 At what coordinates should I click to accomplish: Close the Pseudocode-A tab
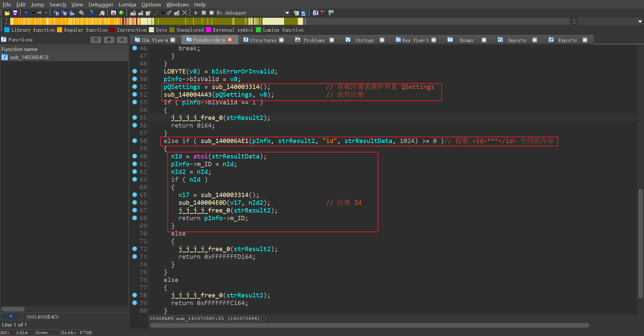click(x=230, y=40)
